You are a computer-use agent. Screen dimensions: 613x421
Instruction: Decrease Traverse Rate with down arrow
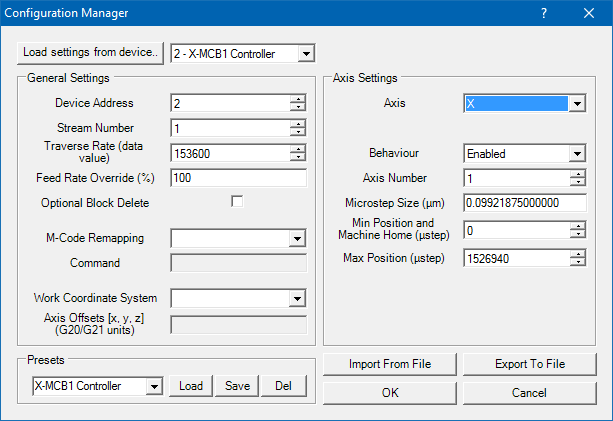click(x=298, y=157)
